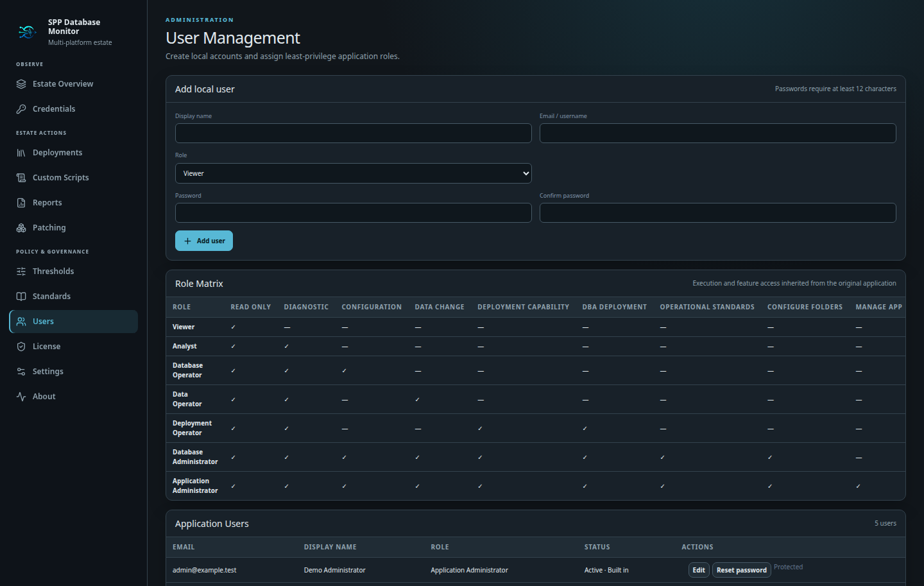924x586 pixels.
Task: Select Users in the sidebar
Action: coord(73,322)
